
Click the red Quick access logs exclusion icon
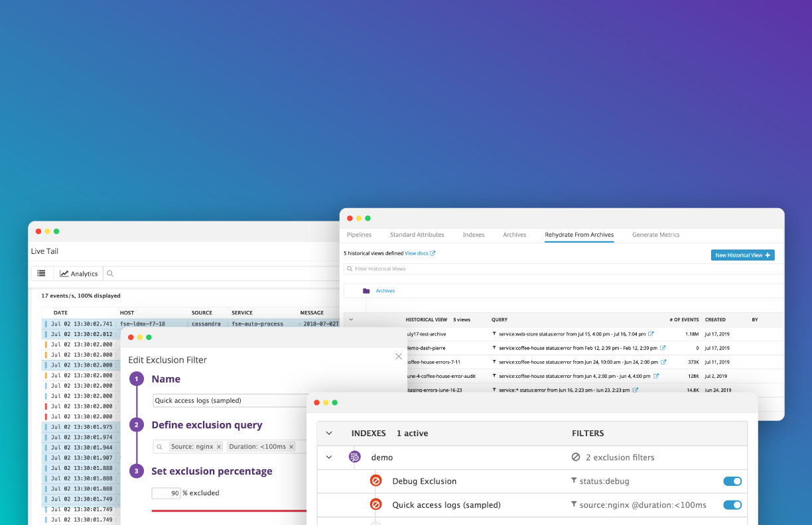(375, 505)
